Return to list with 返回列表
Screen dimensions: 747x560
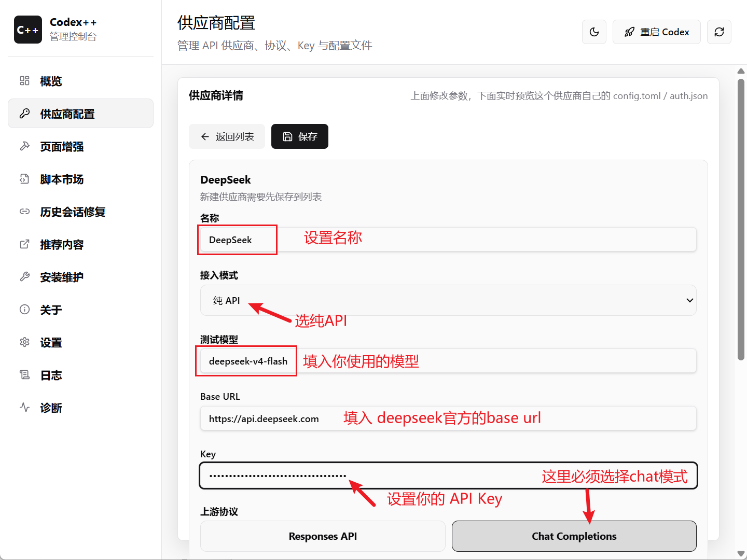pos(227,136)
